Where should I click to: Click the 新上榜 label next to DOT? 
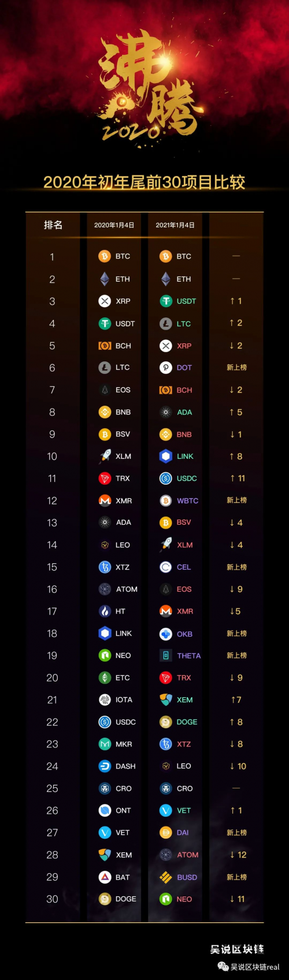236,368
